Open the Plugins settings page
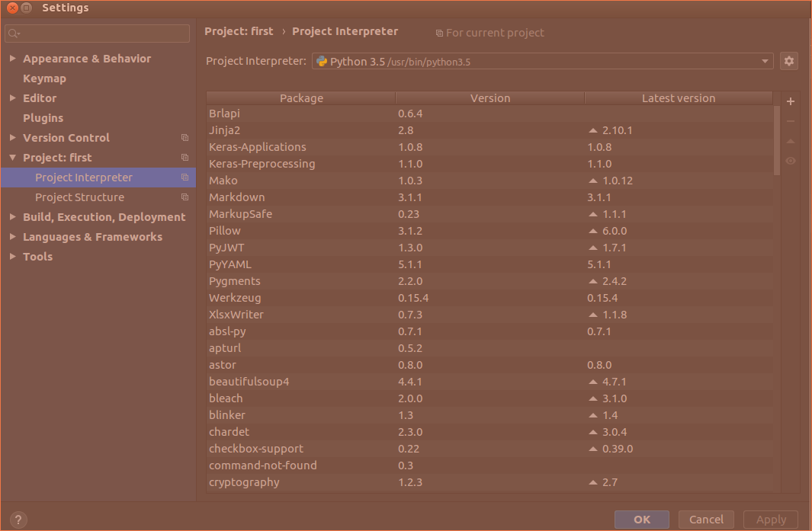Image resolution: width=812 pixels, height=531 pixels. tap(43, 118)
